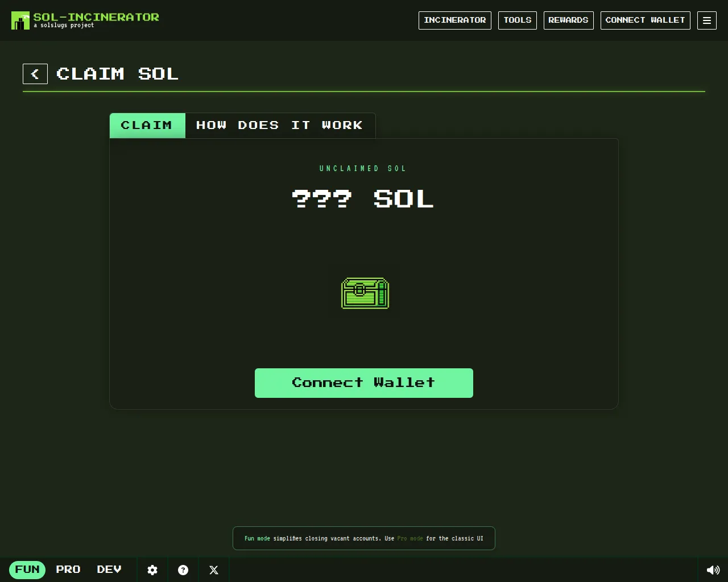Select the Claim tab
728x582 pixels.
(x=147, y=126)
